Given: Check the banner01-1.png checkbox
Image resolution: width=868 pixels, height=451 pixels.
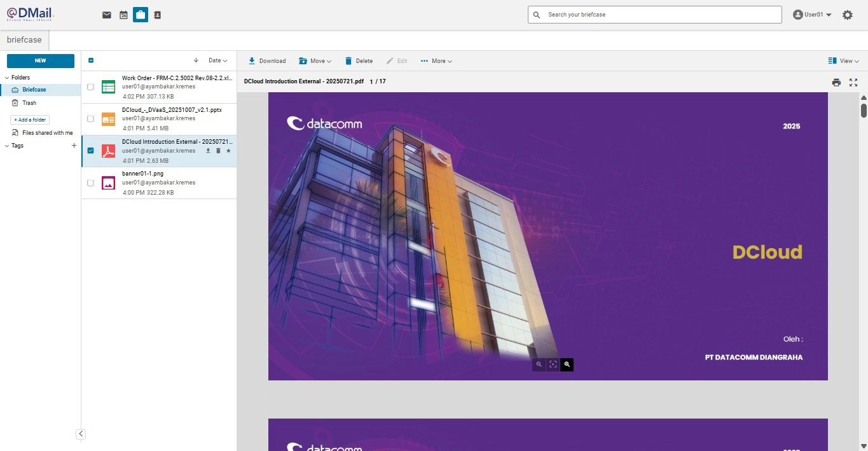Looking at the screenshot, I should [90, 183].
